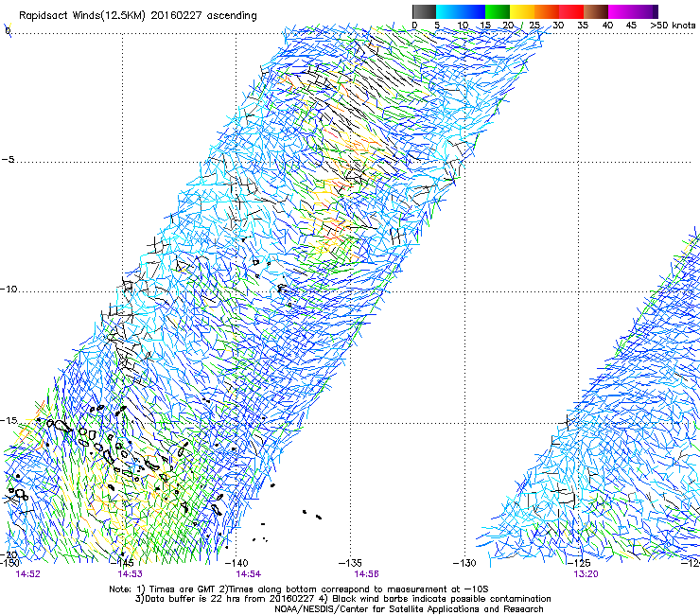This screenshot has width=700, height=615.
Task: Click the cyan 5-10 knots legend swatch
Action: pyautogui.click(x=448, y=11)
